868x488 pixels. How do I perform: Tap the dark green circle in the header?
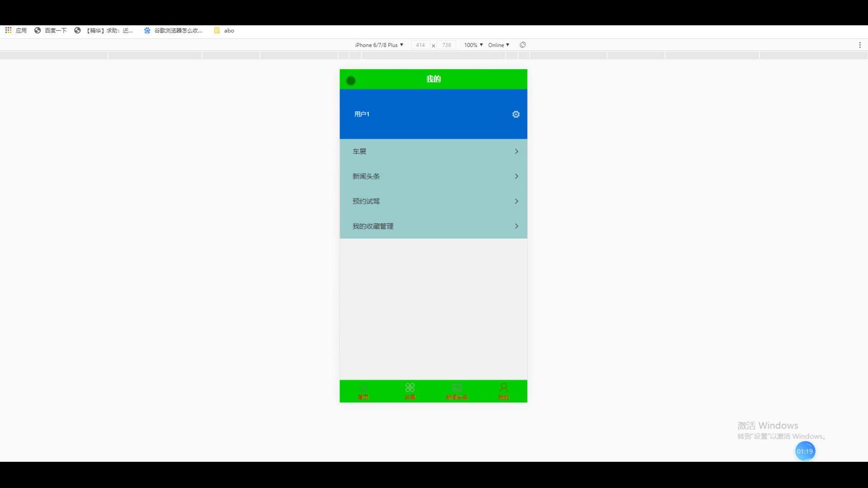point(351,81)
